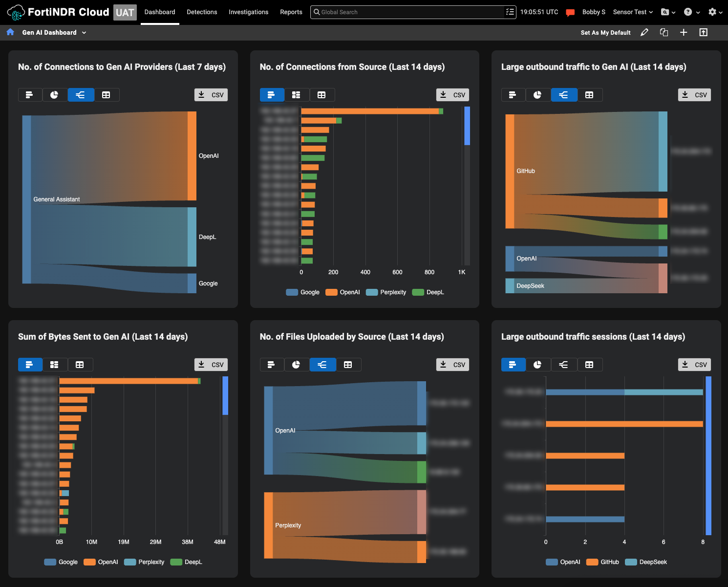Click the checklist icon in Global Search
728x587 pixels.
pyautogui.click(x=510, y=12)
